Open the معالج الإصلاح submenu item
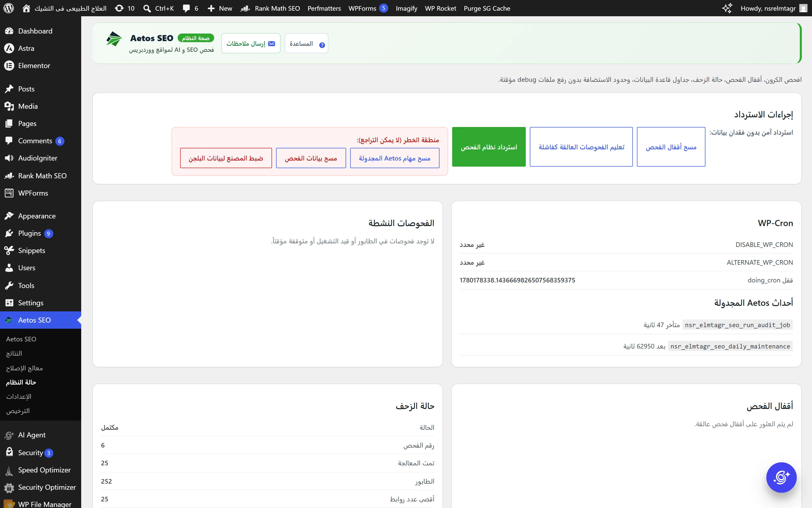Screen dimensions: 812x508 (25, 368)
